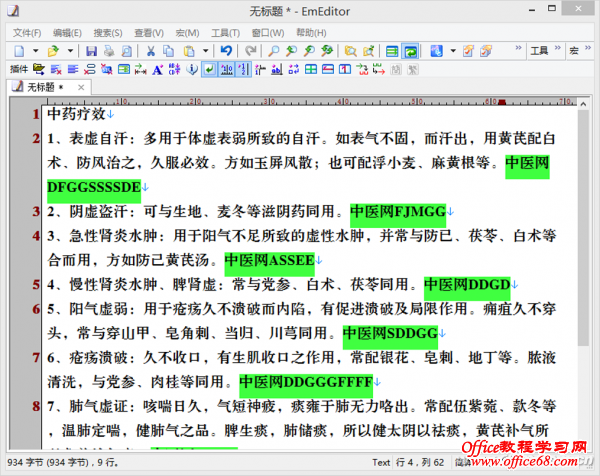The width and height of the screenshot is (600, 476).
Task: Expand the main toolbar overflow chevron
Action: tap(518, 48)
